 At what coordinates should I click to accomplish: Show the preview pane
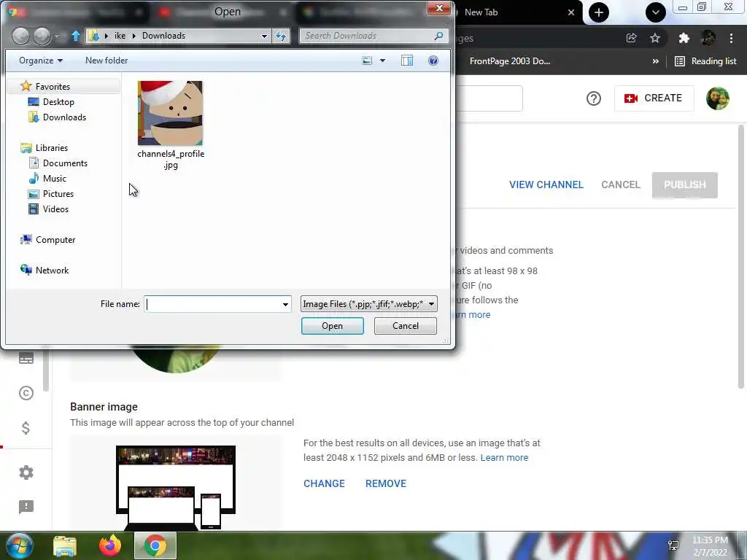407,61
